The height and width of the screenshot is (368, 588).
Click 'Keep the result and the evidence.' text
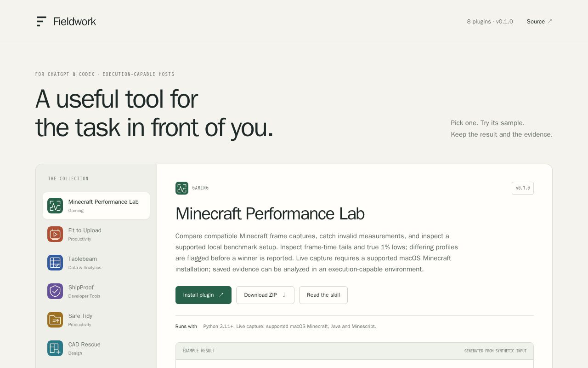pyautogui.click(x=502, y=134)
